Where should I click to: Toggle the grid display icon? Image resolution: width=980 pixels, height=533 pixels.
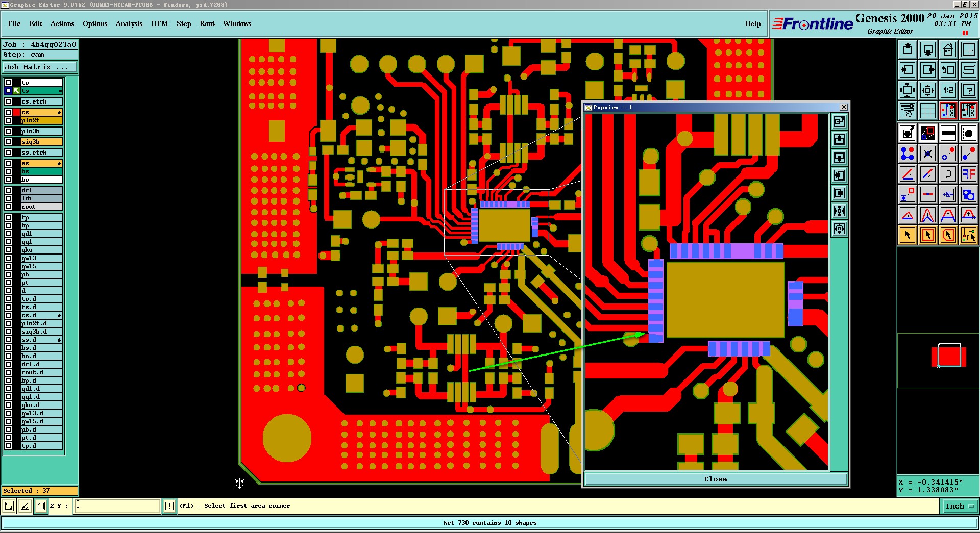click(928, 111)
